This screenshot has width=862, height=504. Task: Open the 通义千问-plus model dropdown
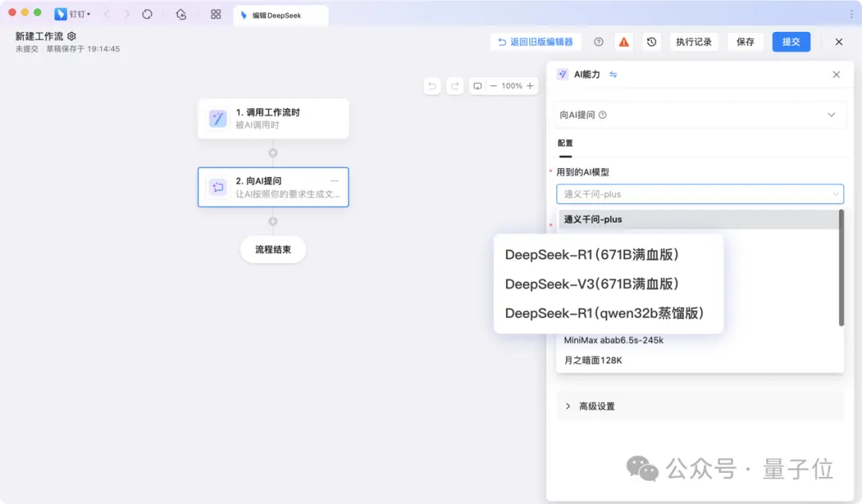(700, 194)
